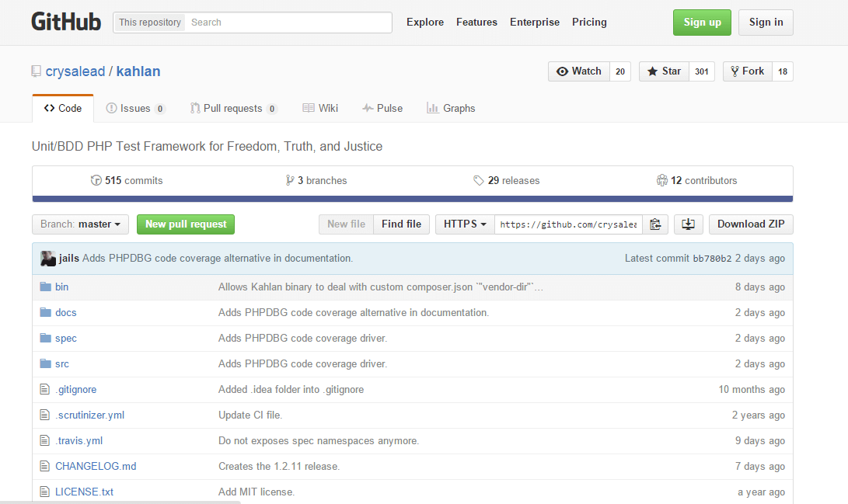Click the branches fork icon
This screenshot has height=504, width=848.
290,180
